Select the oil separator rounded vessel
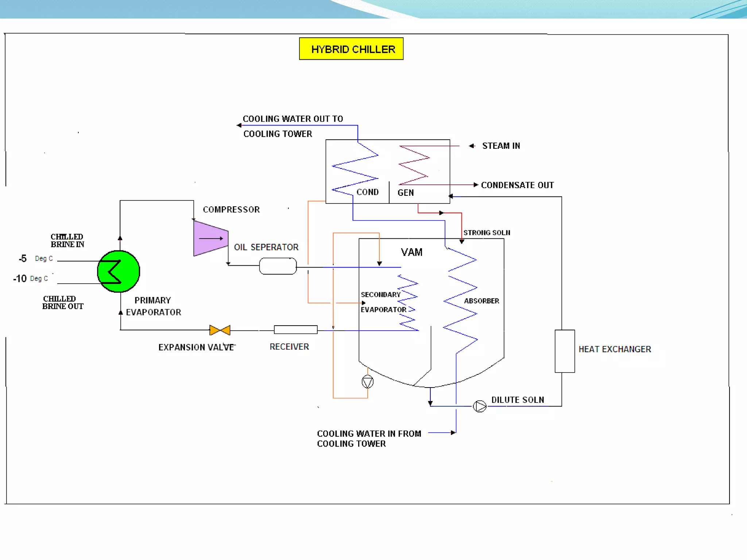Screen dimensions: 747x560 [278, 266]
